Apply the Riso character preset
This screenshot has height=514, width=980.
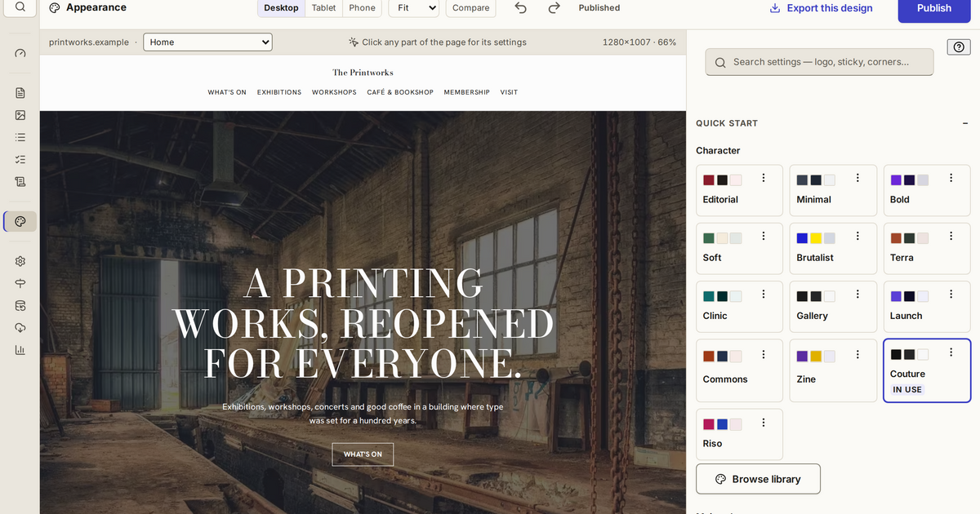pyautogui.click(x=739, y=435)
